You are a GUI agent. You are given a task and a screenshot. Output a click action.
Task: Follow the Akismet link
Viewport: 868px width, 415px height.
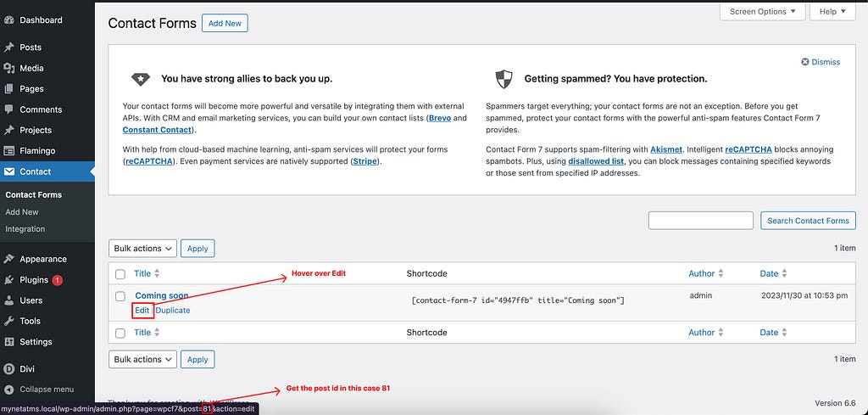[665, 149]
